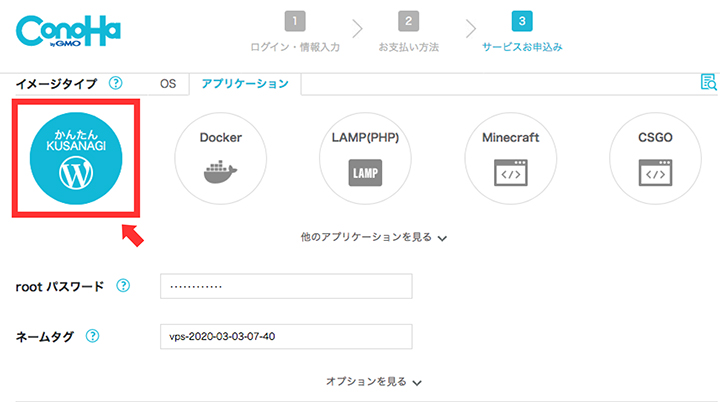This screenshot has height=402, width=720.
Task: Click the ConoHa by GMO logo
Action: (68, 31)
